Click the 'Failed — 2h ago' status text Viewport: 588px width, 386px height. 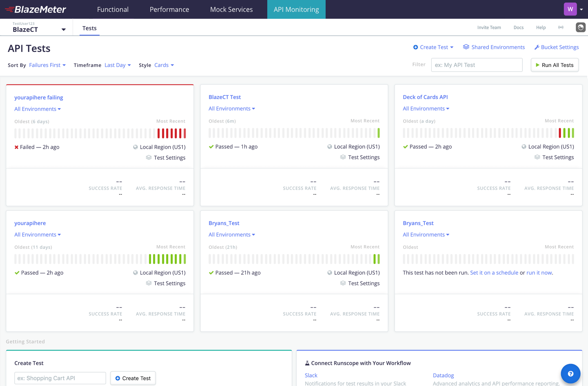[x=40, y=147]
